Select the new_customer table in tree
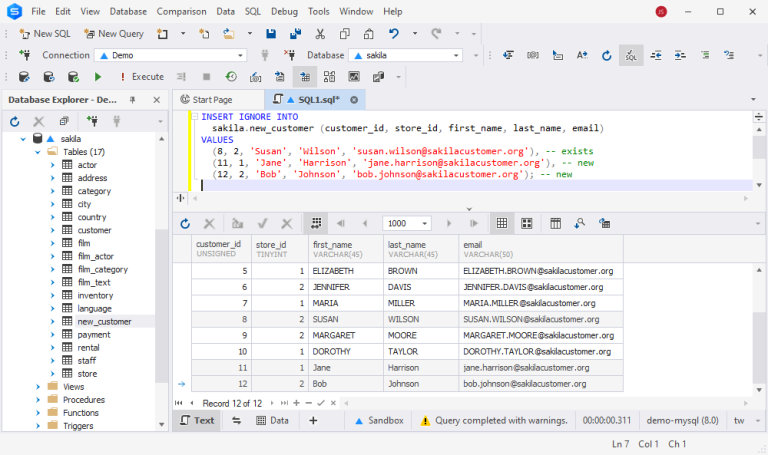This screenshot has height=455, width=768. (x=104, y=322)
